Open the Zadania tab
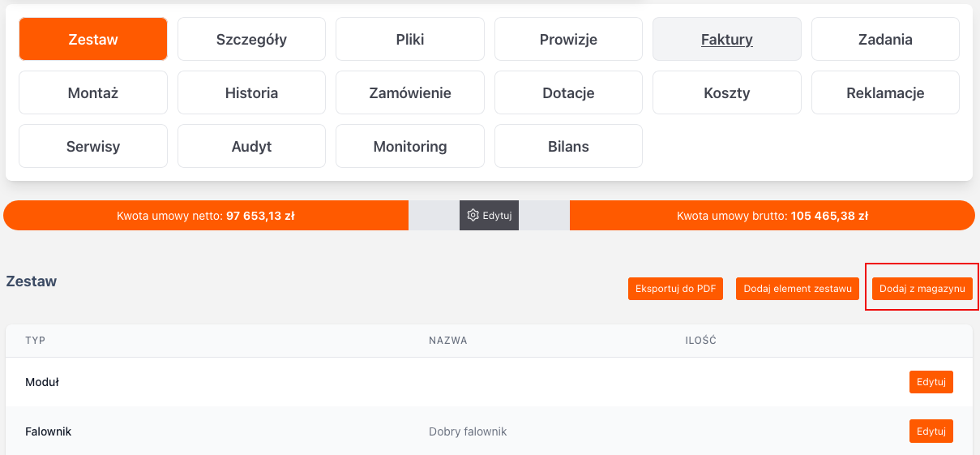 [x=885, y=39]
